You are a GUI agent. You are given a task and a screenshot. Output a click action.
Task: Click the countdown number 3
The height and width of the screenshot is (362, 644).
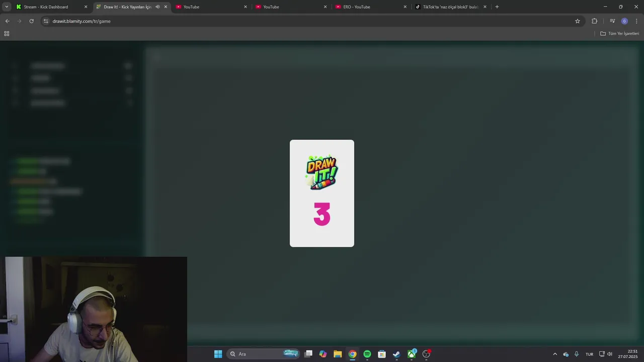pos(322,215)
